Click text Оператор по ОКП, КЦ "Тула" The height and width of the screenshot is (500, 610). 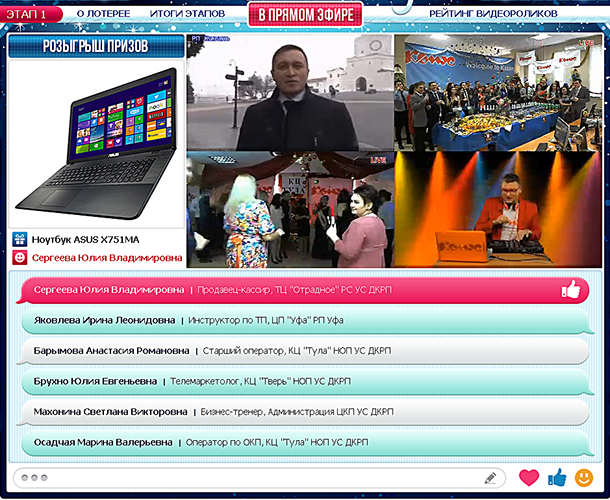[247, 442]
